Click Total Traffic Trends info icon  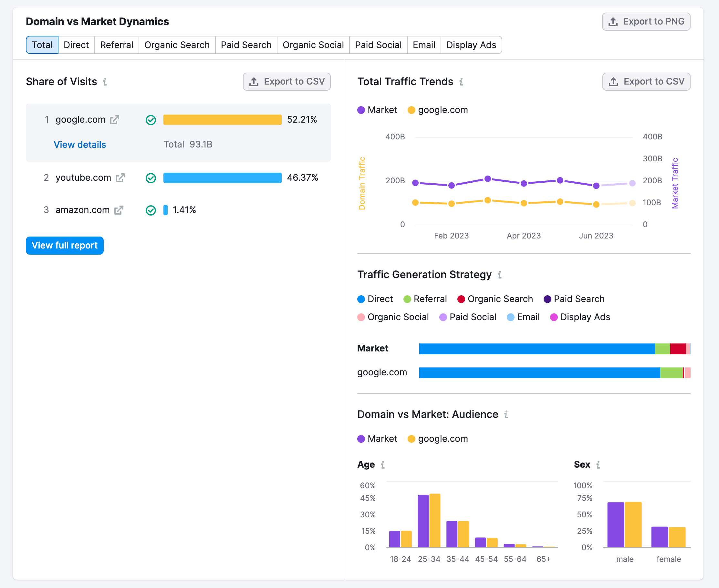461,82
